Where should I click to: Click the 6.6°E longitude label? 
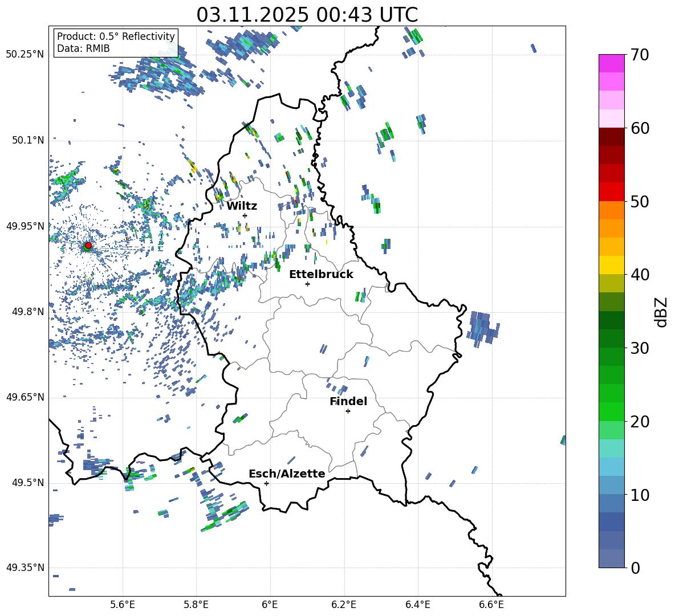[x=491, y=605]
